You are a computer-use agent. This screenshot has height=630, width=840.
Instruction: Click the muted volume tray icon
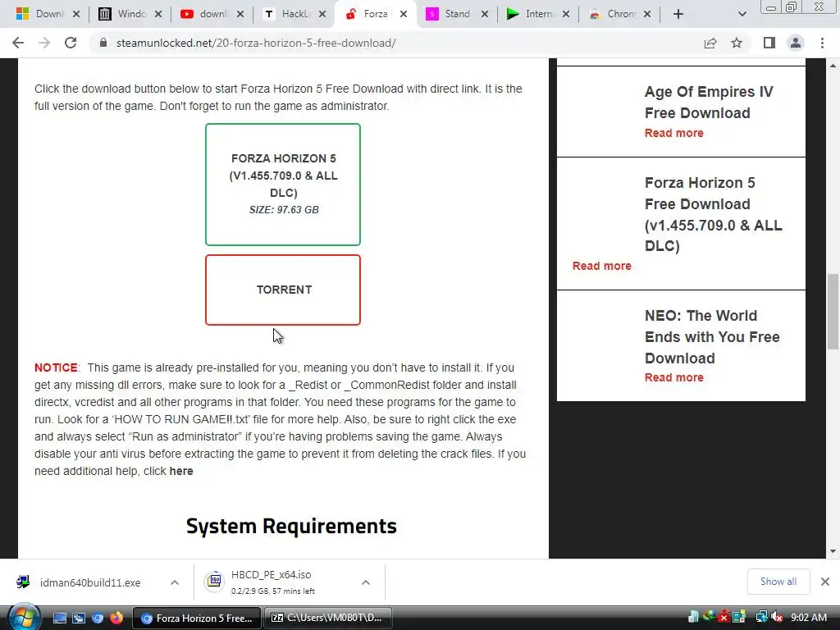778,618
